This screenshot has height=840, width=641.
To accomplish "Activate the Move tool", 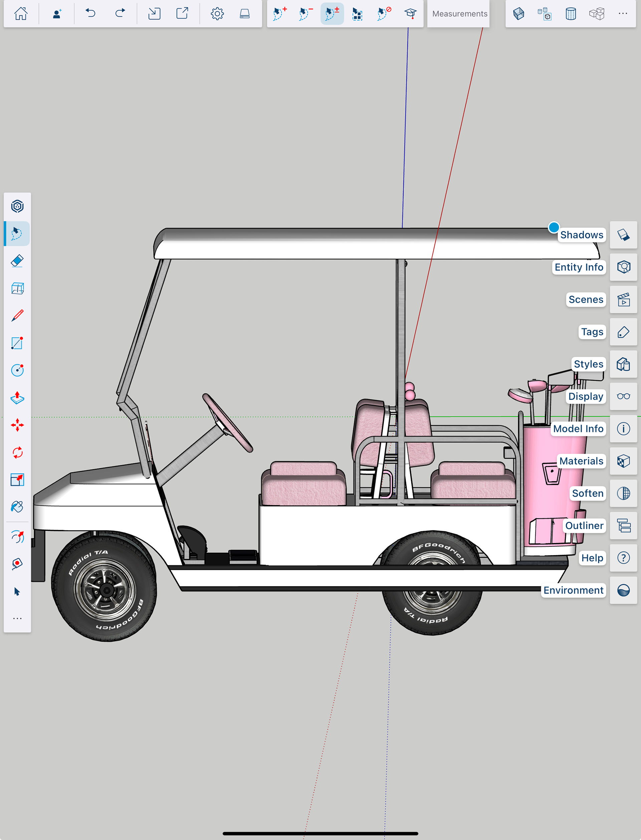I will pyautogui.click(x=17, y=425).
